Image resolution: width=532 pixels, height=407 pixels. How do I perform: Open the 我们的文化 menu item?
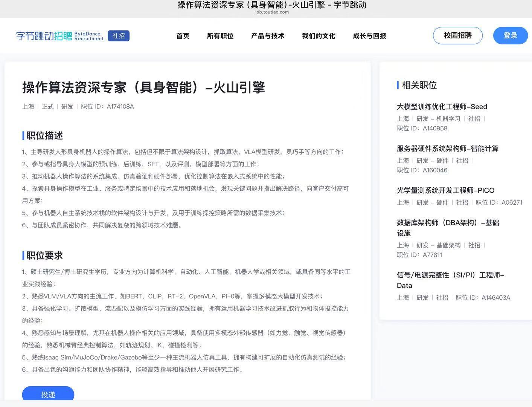click(318, 36)
